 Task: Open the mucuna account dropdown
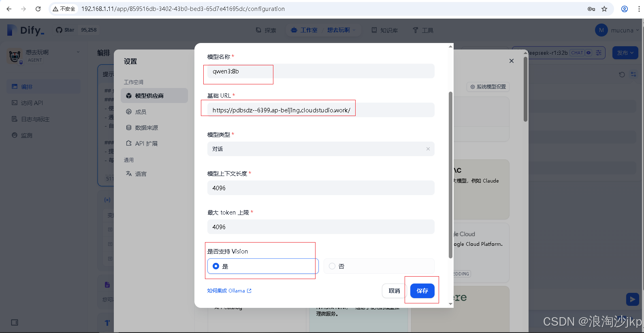[617, 30]
